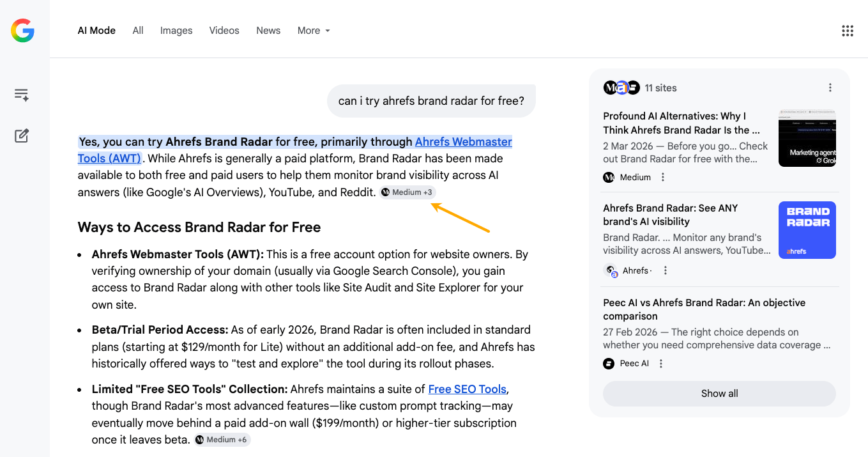Image resolution: width=868 pixels, height=457 pixels.
Task: Start a new chat with the compose icon
Action: click(21, 135)
